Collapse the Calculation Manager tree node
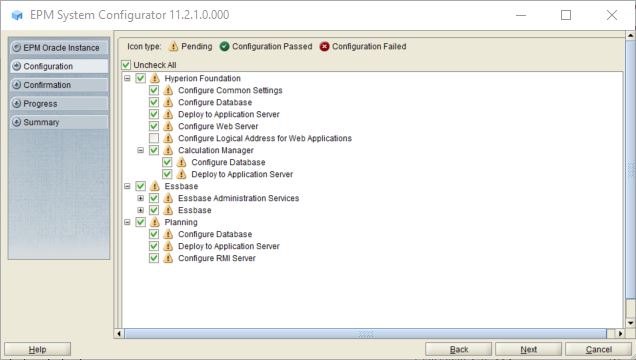 point(140,150)
